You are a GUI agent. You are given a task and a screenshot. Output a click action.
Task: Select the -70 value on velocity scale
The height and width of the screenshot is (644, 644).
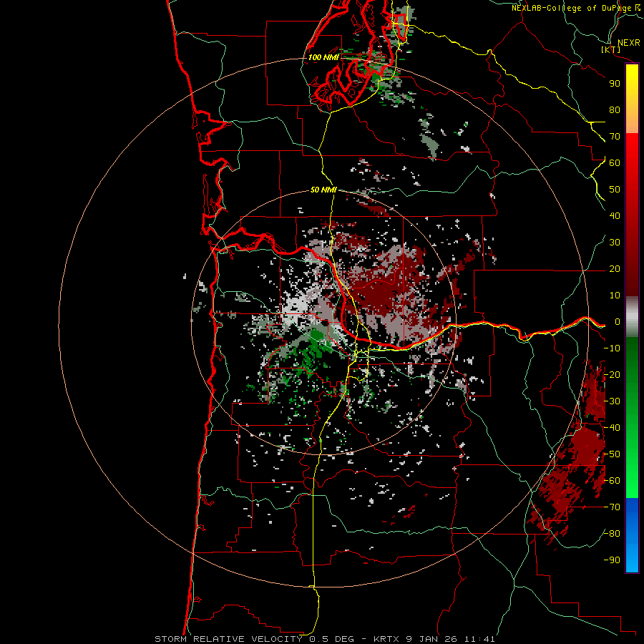point(612,507)
